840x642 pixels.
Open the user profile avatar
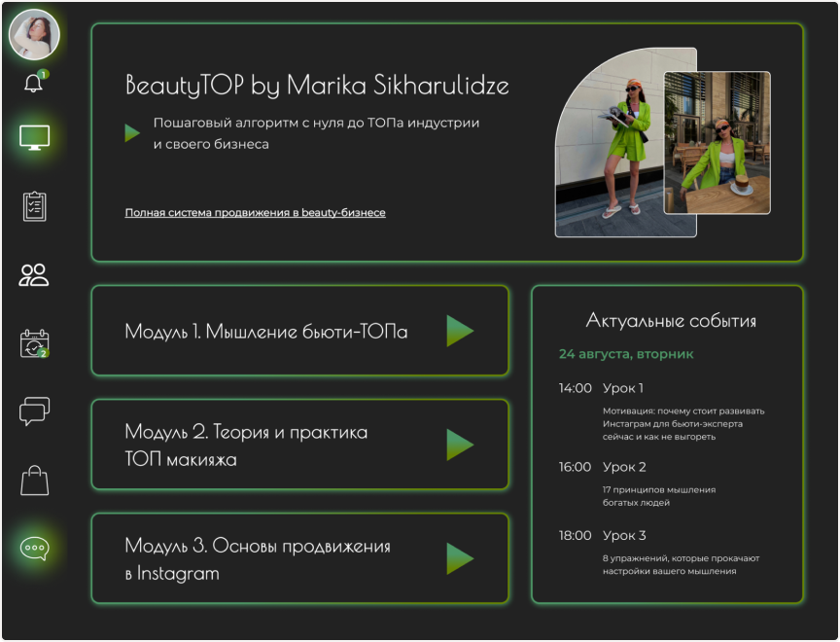(x=34, y=34)
